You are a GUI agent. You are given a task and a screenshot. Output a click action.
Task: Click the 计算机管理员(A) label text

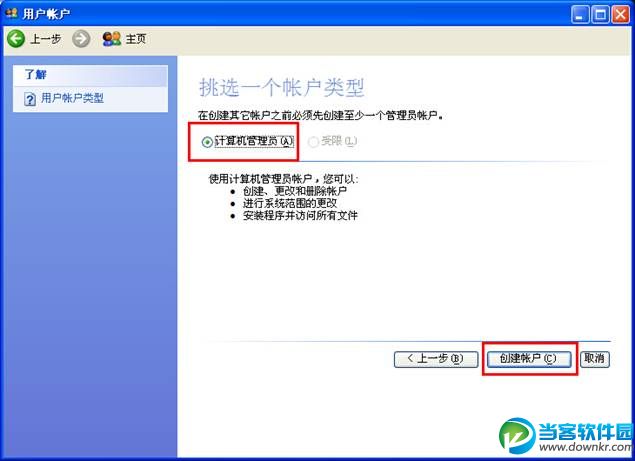pyautogui.click(x=254, y=141)
